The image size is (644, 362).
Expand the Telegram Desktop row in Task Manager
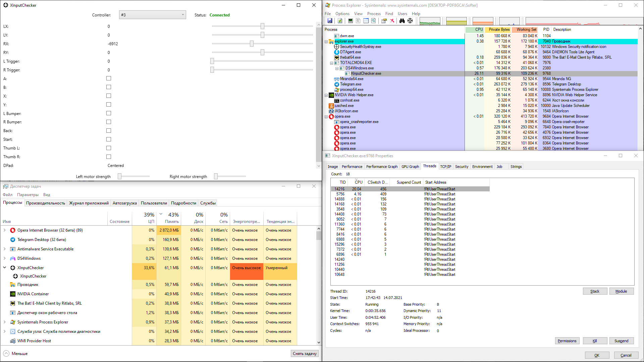click(4, 239)
